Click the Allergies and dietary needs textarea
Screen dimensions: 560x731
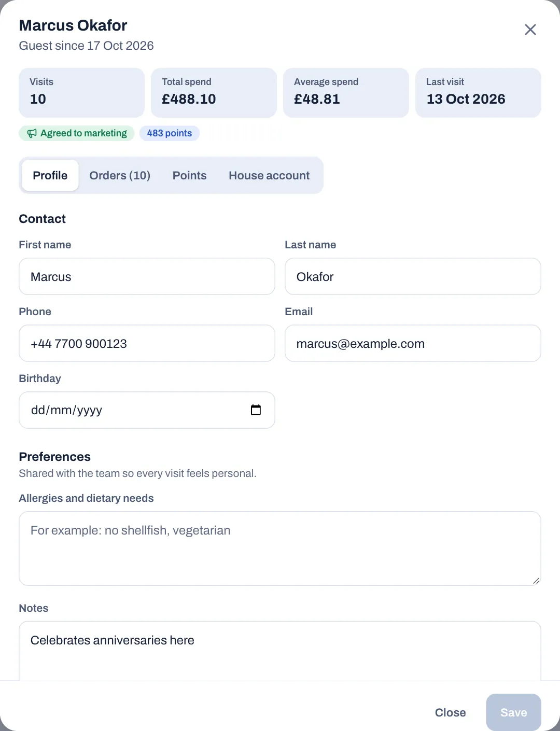click(x=280, y=549)
